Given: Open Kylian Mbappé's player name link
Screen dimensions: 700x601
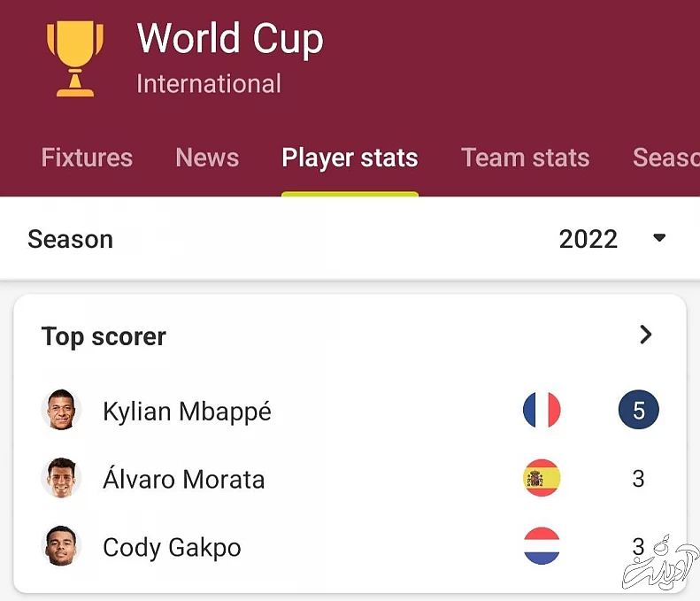Looking at the screenshot, I should (x=187, y=412).
